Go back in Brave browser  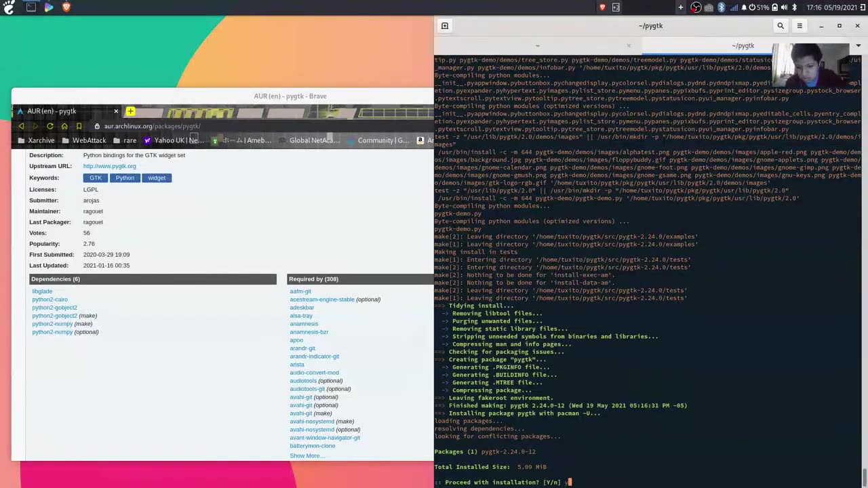pyautogui.click(x=21, y=126)
